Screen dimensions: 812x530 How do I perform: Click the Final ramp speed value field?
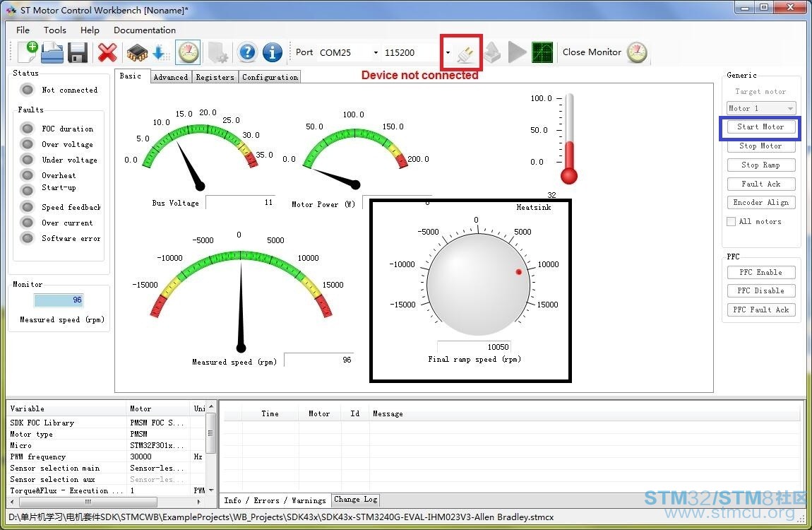[474, 346]
